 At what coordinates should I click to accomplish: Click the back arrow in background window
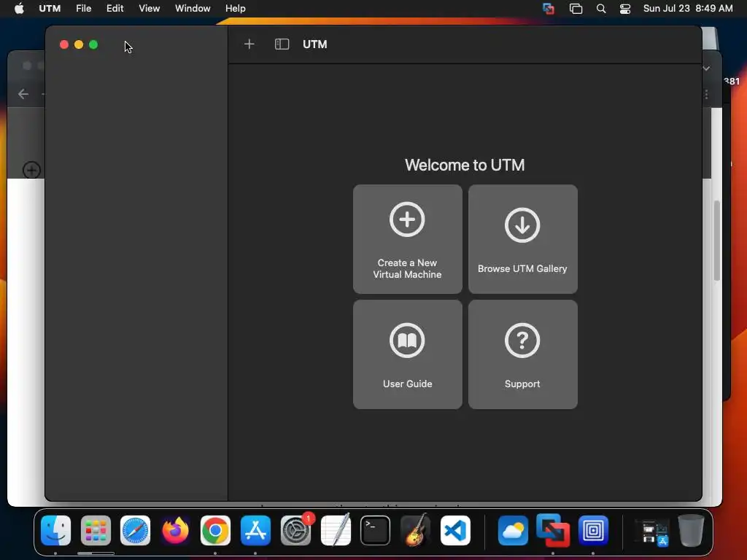click(x=23, y=94)
